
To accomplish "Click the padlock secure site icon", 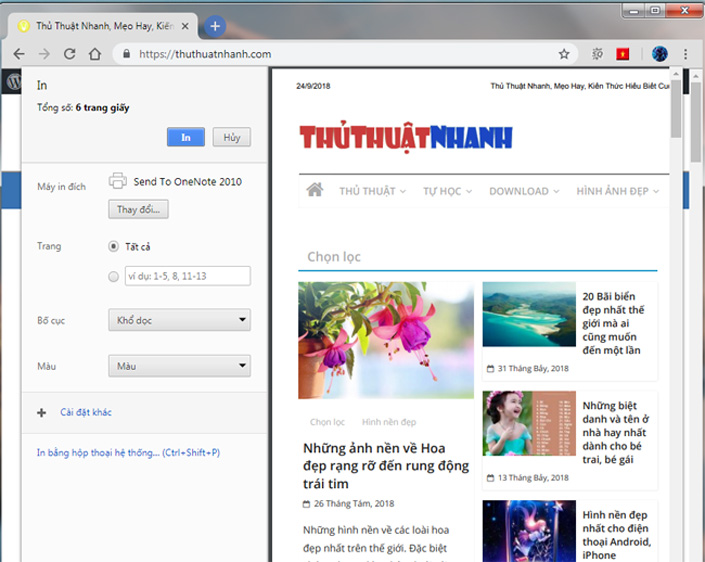I will coord(126,54).
